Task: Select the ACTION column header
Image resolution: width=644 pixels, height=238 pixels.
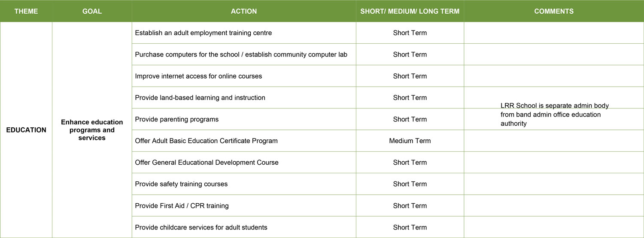Action: pos(244,12)
